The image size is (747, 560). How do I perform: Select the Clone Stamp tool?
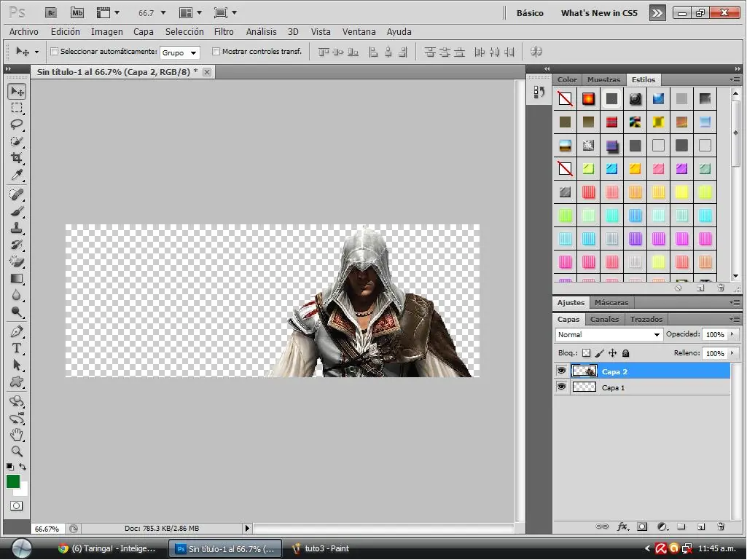pos(17,228)
